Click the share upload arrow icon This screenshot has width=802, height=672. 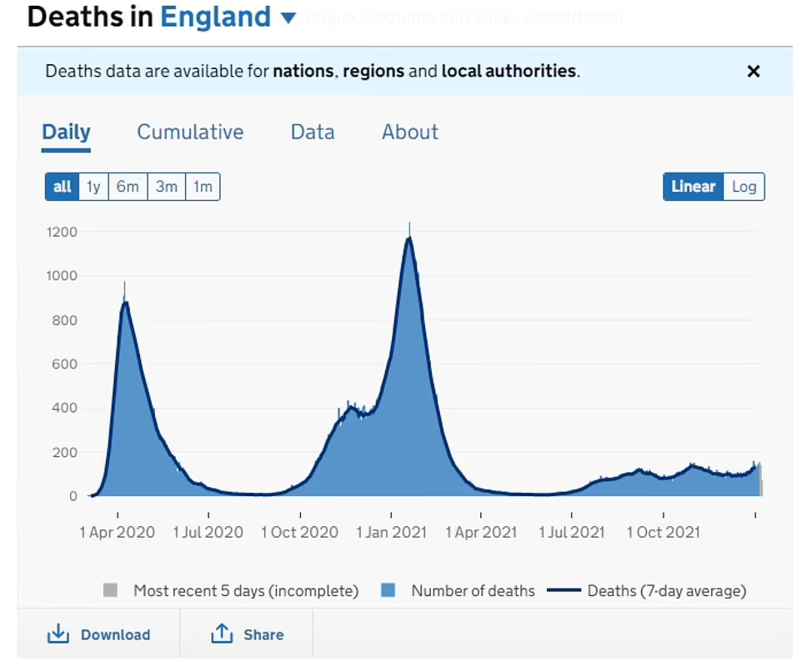pyautogui.click(x=222, y=633)
